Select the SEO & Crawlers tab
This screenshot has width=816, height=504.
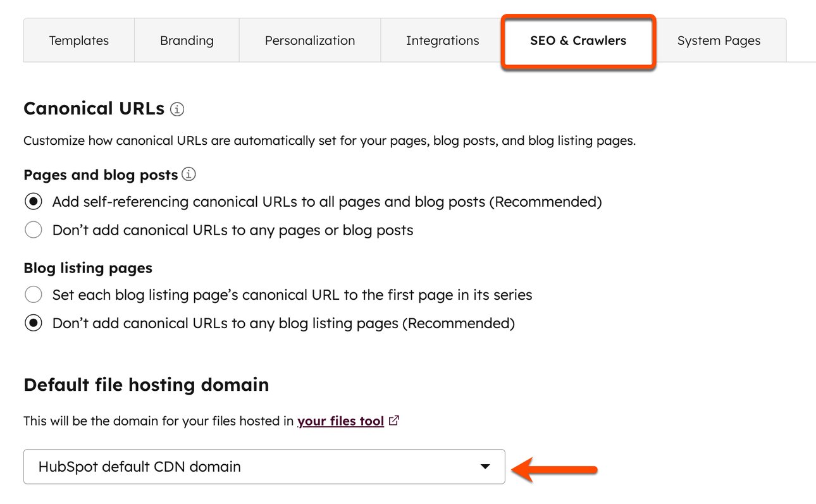click(578, 40)
